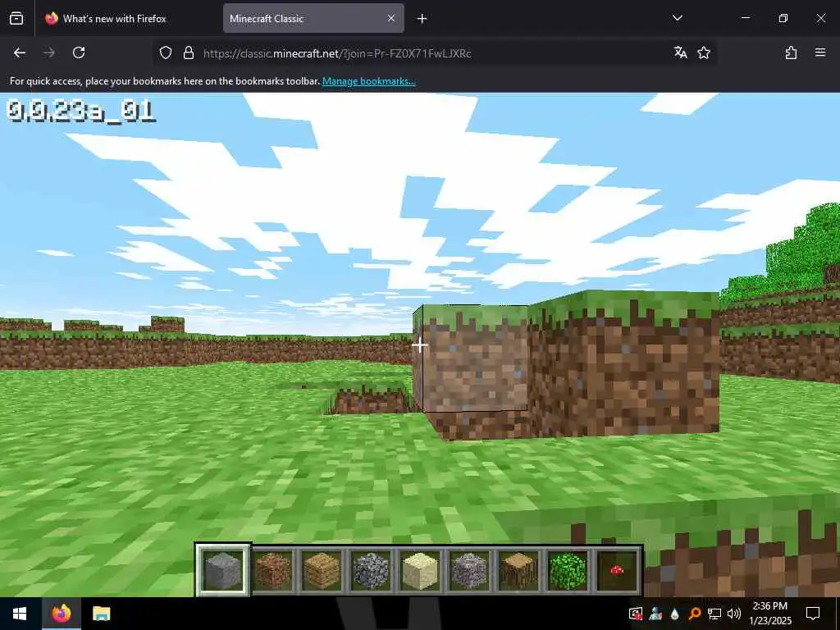The image size is (840, 630).
Task: Select the dirt block in the hotbar
Action: point(272,570)
